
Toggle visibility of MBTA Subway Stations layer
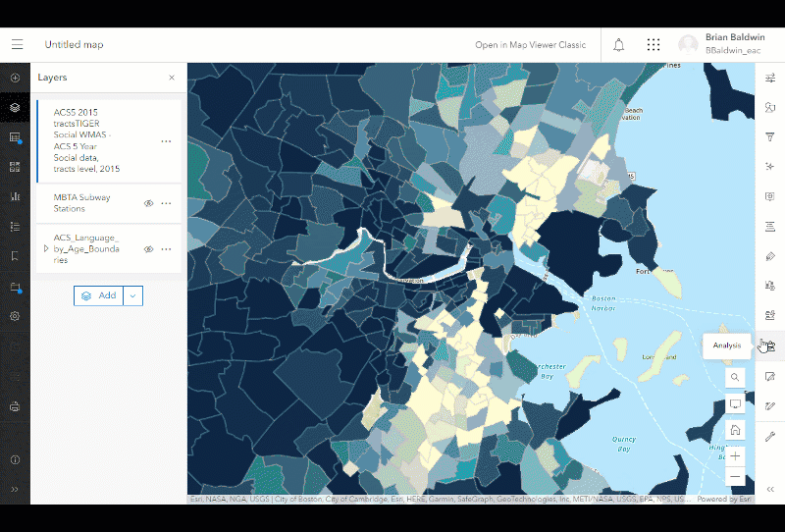149,203
